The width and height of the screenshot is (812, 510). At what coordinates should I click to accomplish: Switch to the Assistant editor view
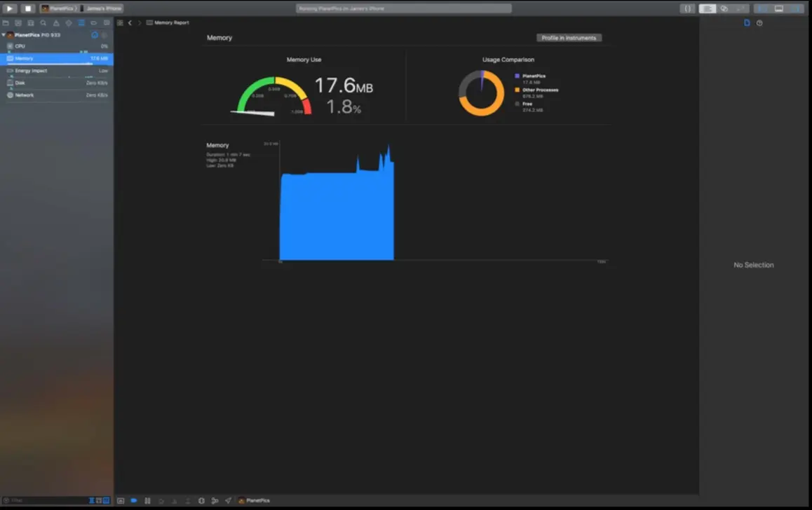(724, 8)
